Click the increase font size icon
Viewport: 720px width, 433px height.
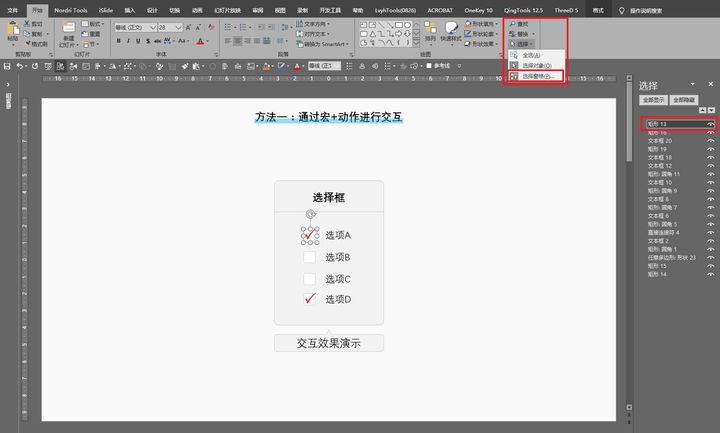[x=188, y=28]
